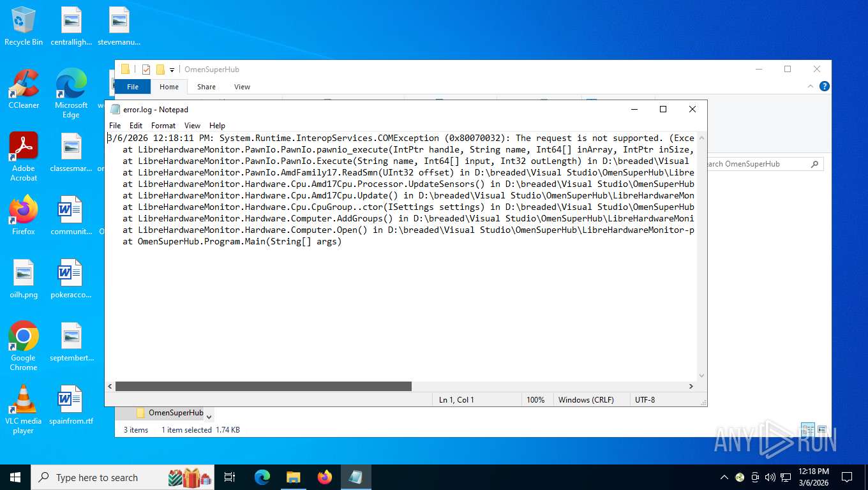This screenshot has width=868, height=490.
Task: Launch VLC media player from desktop
Action: (24, 409)
